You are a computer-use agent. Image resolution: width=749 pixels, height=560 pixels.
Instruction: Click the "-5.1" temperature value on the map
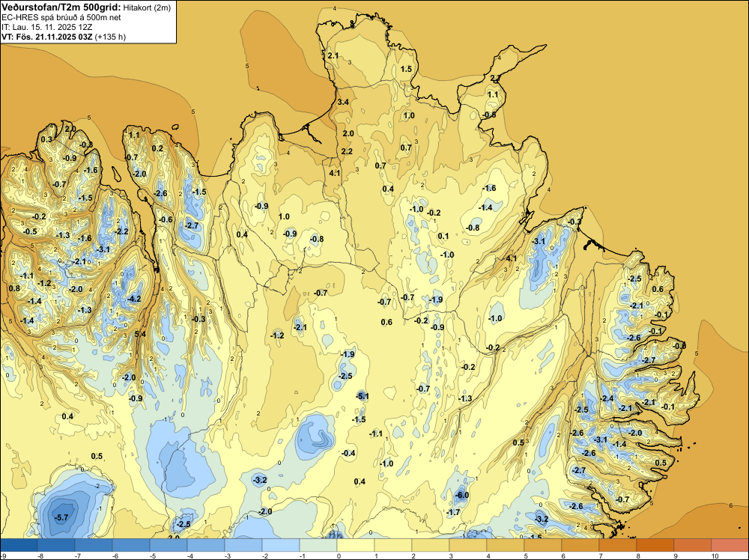tap(362, 396)
